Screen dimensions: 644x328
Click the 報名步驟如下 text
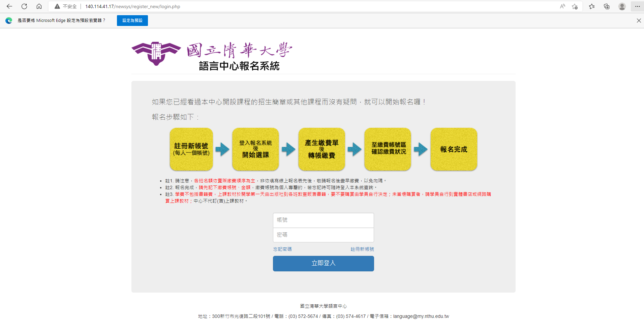[x=175, y=117]
